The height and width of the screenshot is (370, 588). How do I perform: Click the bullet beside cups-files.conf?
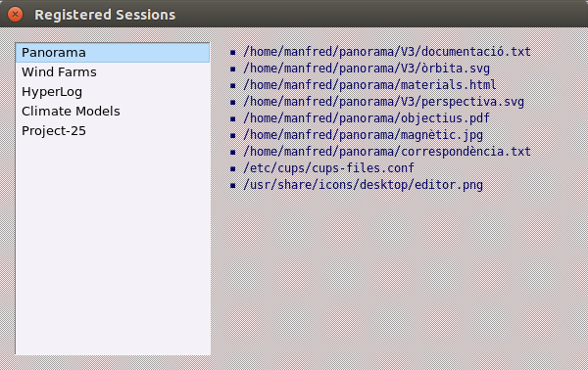[233, 169]
